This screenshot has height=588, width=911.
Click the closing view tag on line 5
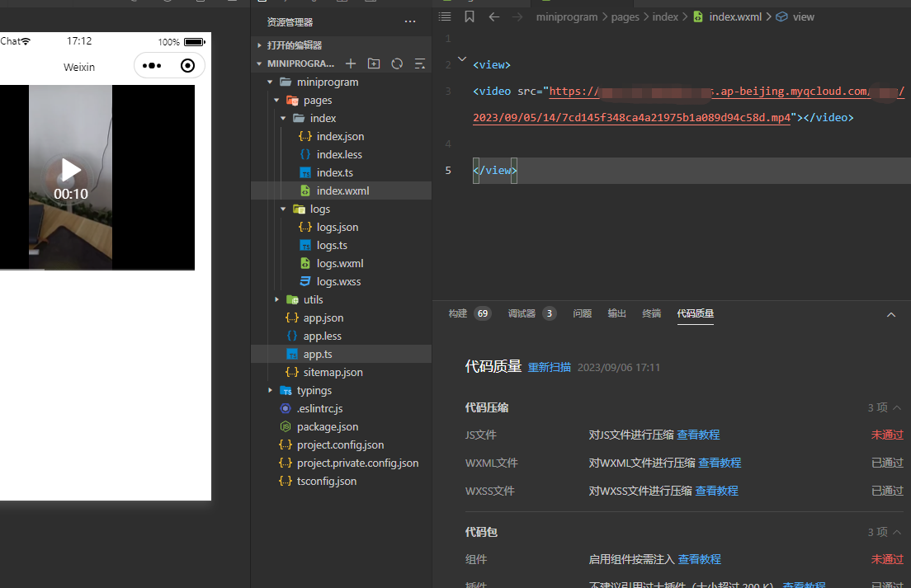pyautogui.click(x=495, y=170)
